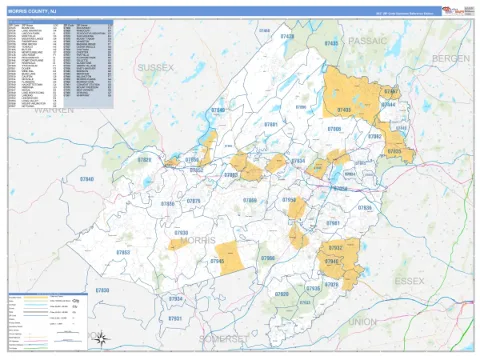The image size is (480, 360).
Task: Click ZIP code 07054 label
Action: (340, 189)
